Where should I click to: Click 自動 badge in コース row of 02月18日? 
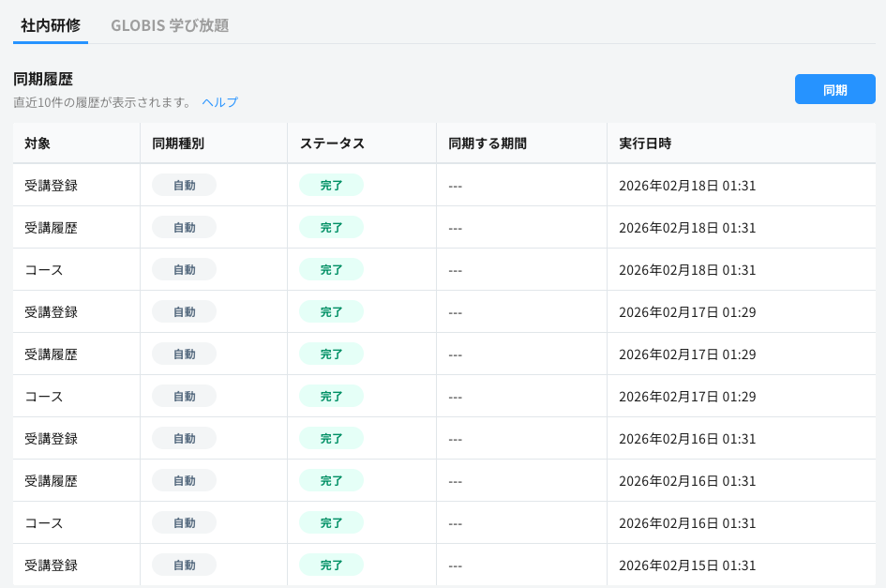tap(184, 270)
